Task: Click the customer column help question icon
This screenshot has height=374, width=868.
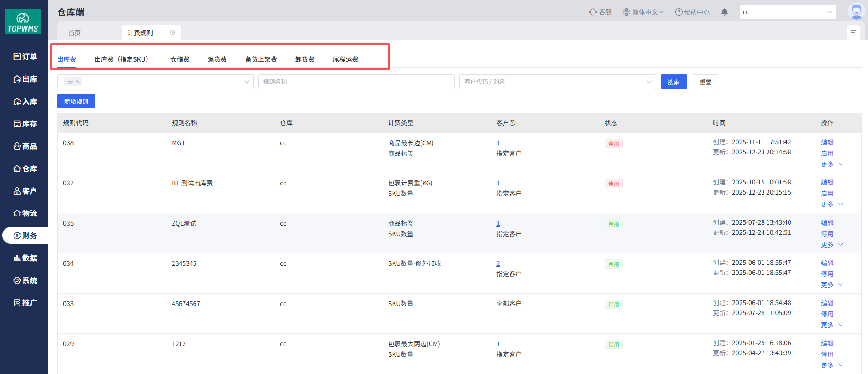Action: (512, 123)
